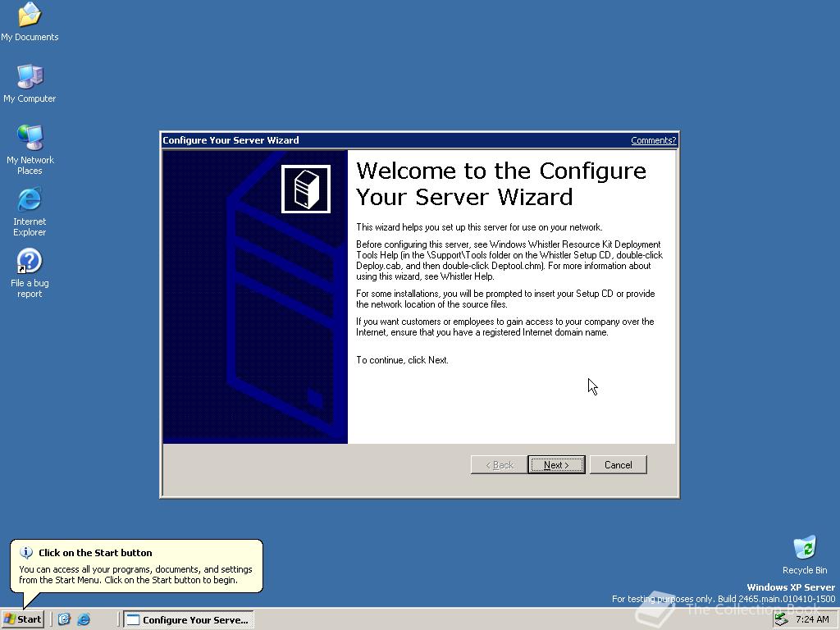Click Configure Your Server taskbar button

pyautogui.click(x=189, y=620)
